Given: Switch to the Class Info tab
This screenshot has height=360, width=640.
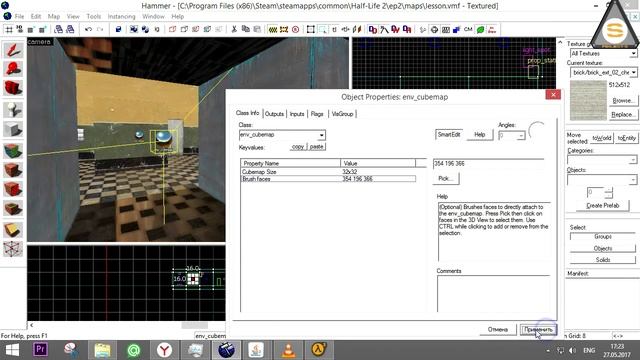Looking at the screenshot, I should (x=247, y=113).
